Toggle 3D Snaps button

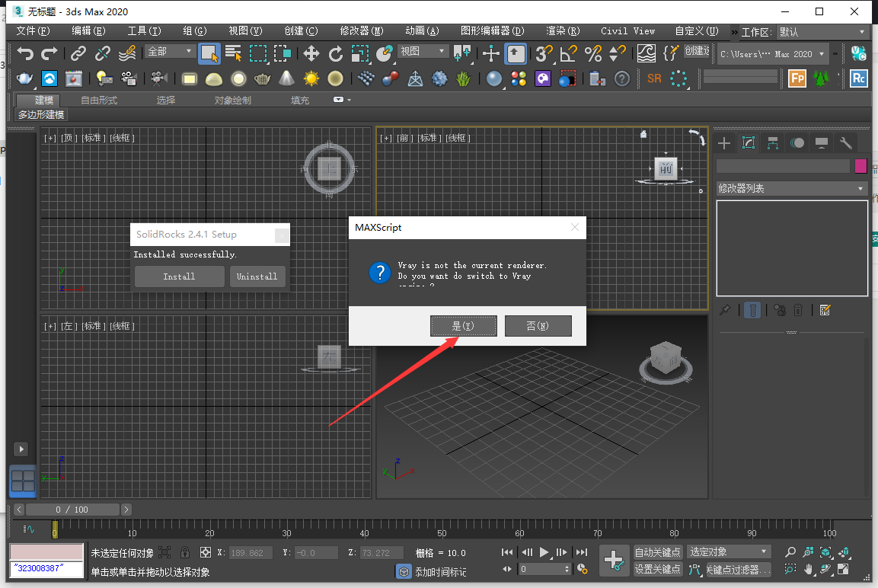coord(544,54)
